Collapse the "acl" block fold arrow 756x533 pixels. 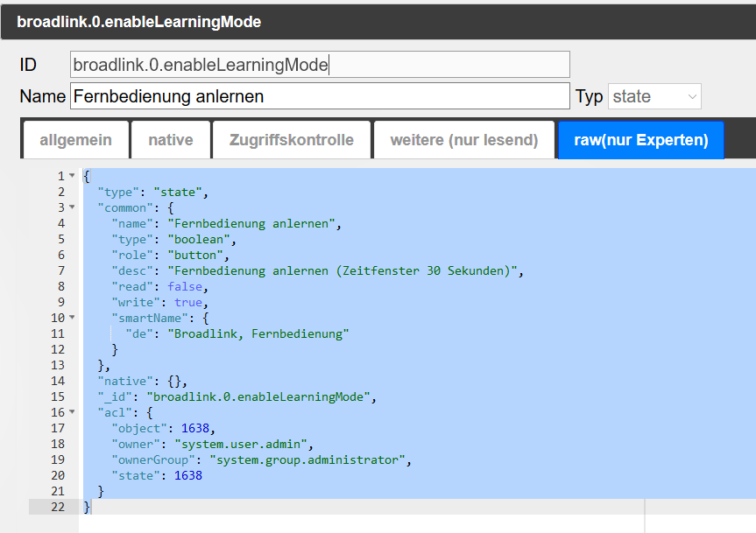72,411
